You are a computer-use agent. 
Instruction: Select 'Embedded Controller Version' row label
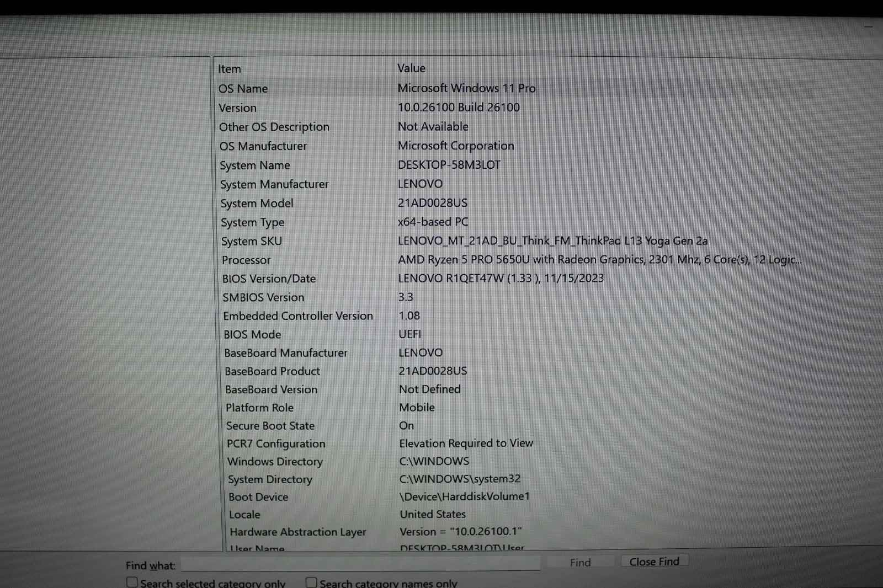tap(298, 316)
